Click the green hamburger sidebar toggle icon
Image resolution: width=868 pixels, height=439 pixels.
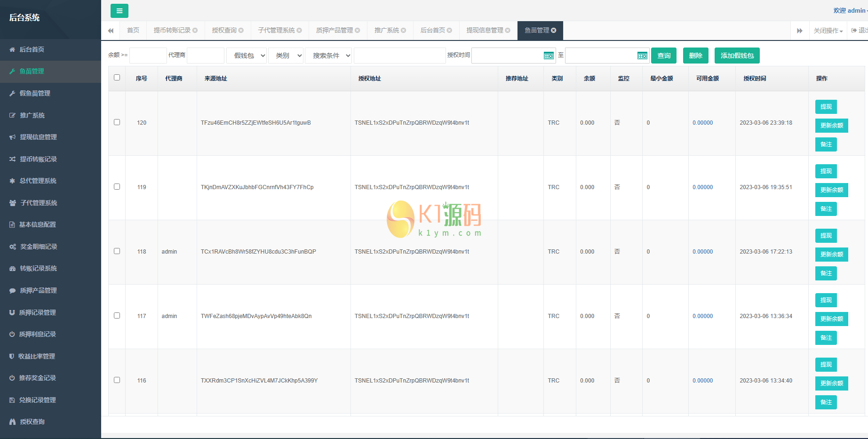tap(119, 11)
